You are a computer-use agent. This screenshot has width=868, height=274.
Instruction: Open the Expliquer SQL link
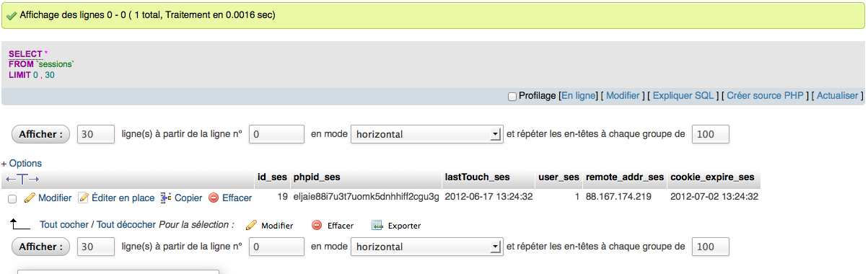point(683,95)
